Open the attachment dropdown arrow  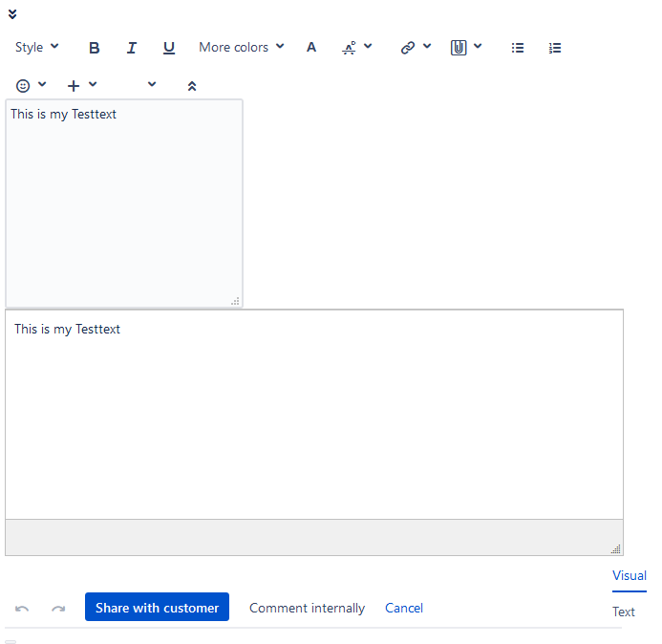point(478,46)
